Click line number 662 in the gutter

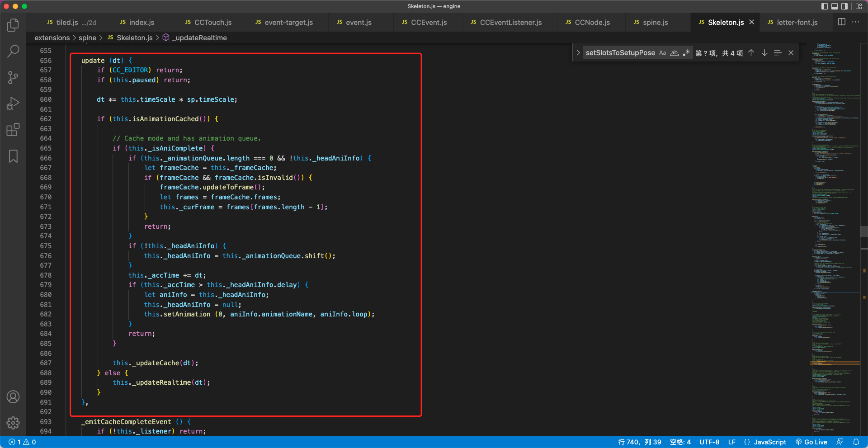[46, 119]
